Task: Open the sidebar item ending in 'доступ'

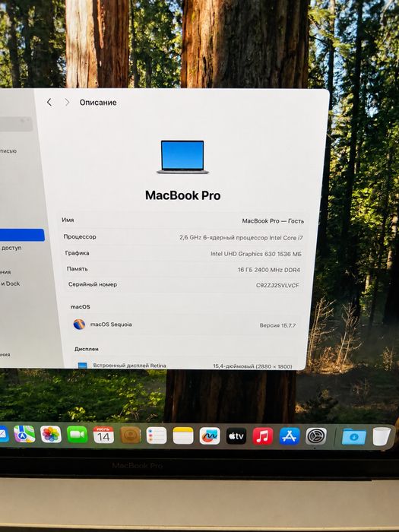Action: coord(11,248)
